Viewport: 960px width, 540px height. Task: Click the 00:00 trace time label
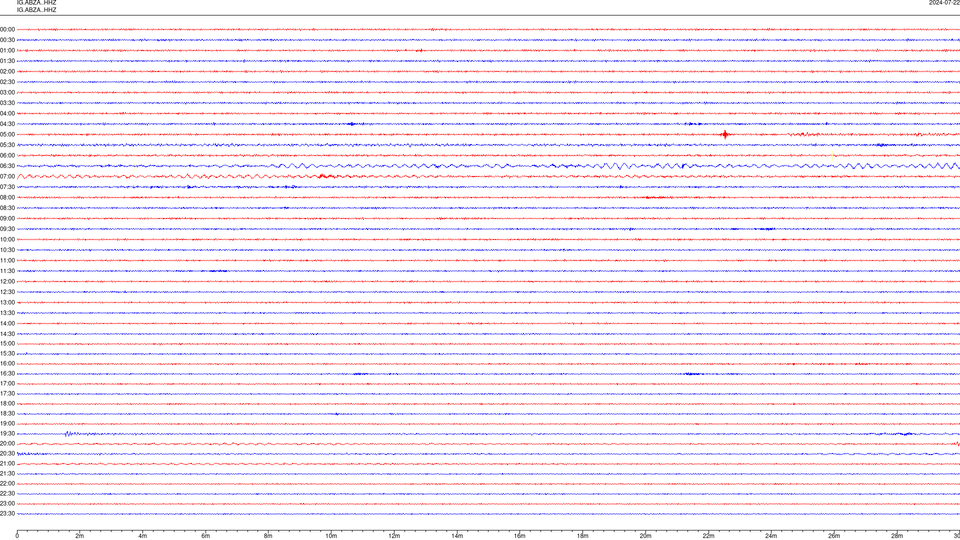tap(7, 29)
